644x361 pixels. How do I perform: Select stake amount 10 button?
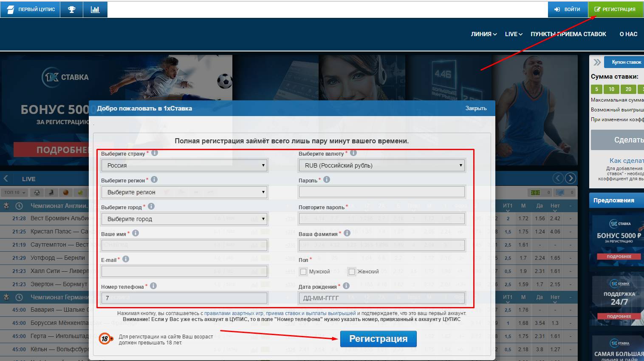pyautogui.click(x=611, y=89)
